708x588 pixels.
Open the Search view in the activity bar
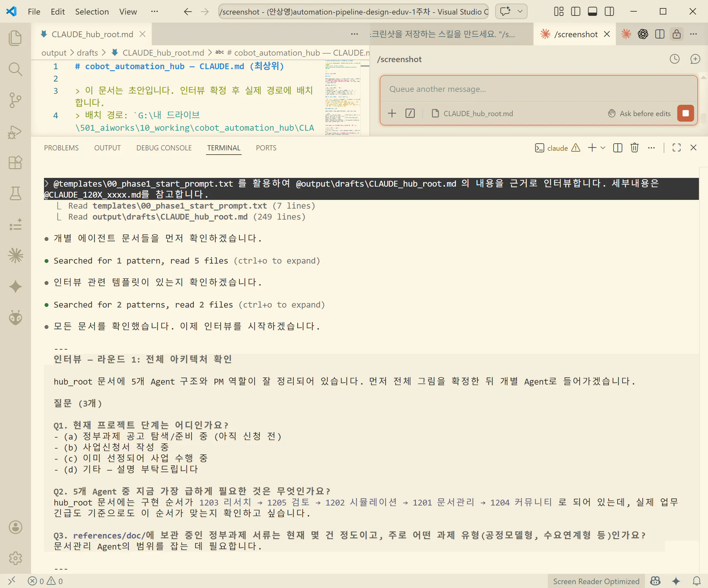coord(15,69)
